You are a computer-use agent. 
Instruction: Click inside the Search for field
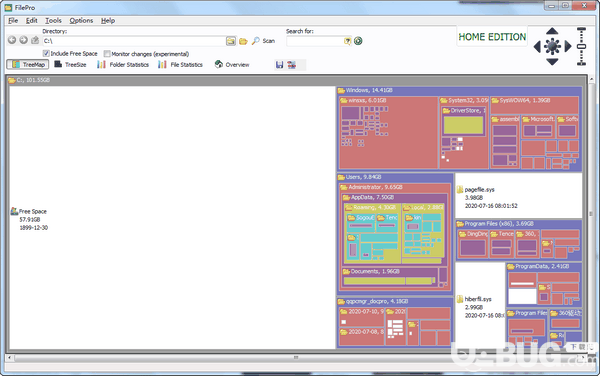click(315, 41)
